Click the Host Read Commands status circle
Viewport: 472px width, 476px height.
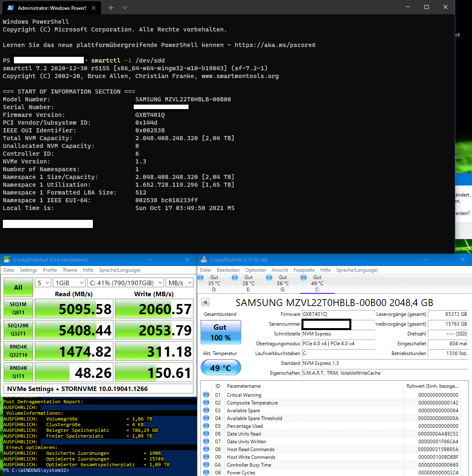coord(207,449)
